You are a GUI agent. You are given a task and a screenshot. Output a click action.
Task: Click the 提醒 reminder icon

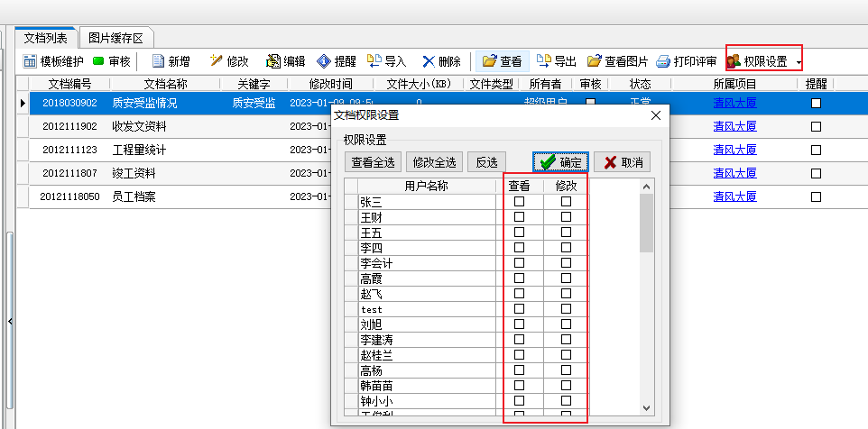[x=324, y=61]
